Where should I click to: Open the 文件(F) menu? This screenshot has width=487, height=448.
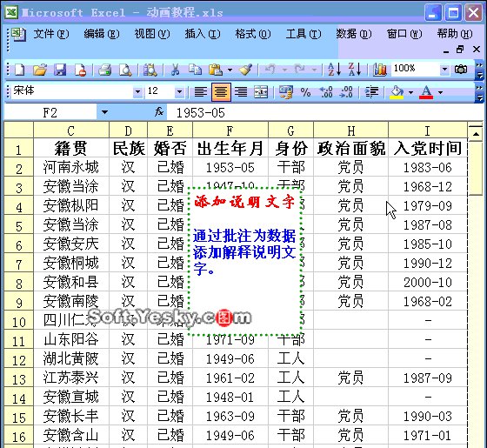(51, 34)
